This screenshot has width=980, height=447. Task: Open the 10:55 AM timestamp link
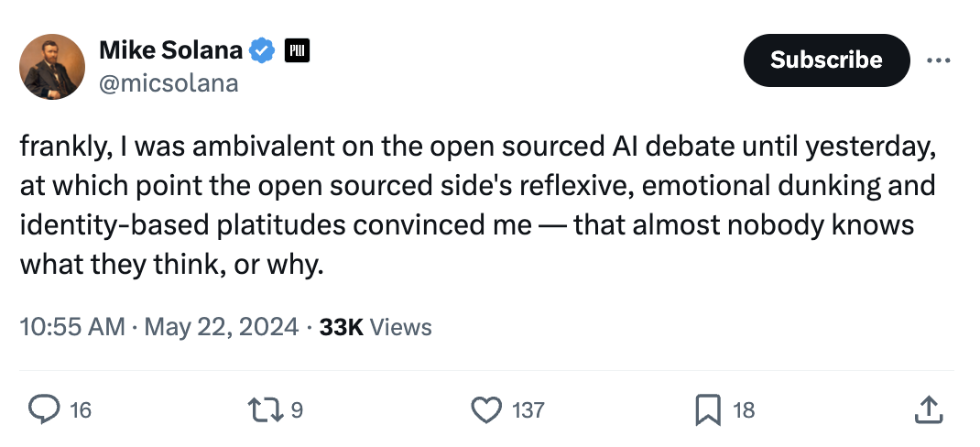click(72, 327)
